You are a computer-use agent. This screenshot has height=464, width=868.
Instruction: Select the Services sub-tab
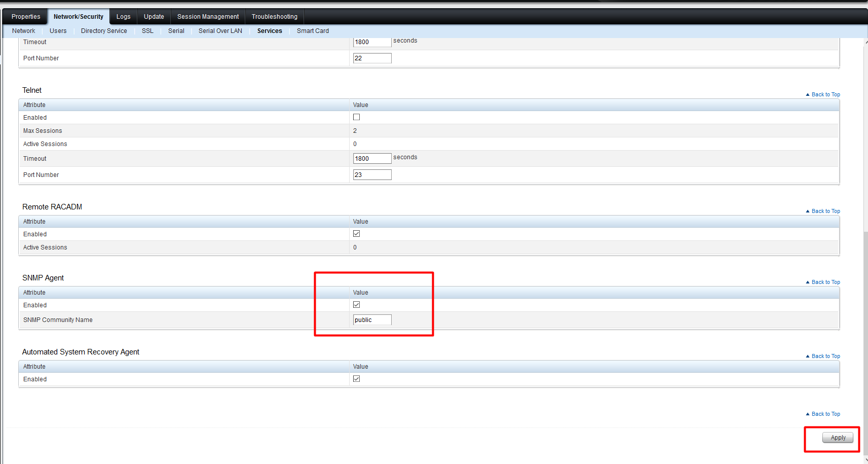[270, 31]
